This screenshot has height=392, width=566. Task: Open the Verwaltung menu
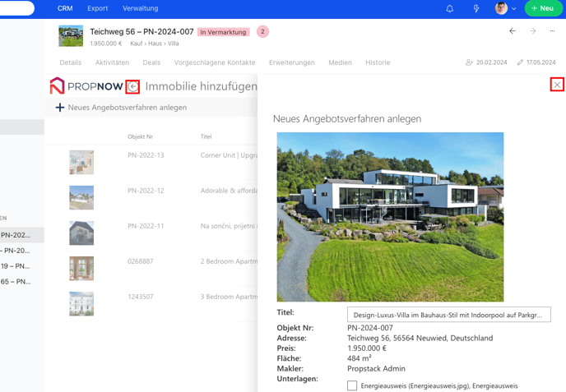tap(140, 9)
